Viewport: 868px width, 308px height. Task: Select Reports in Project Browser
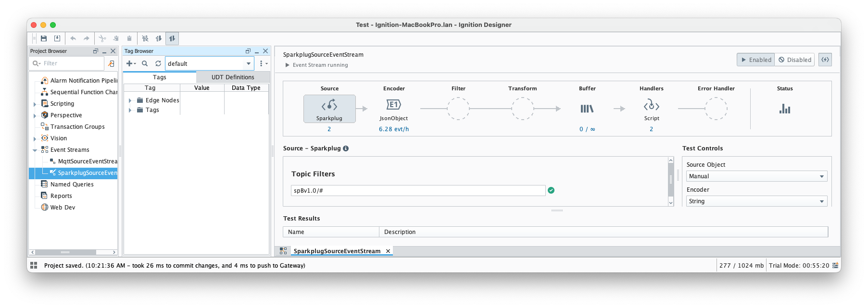(57, 196)
